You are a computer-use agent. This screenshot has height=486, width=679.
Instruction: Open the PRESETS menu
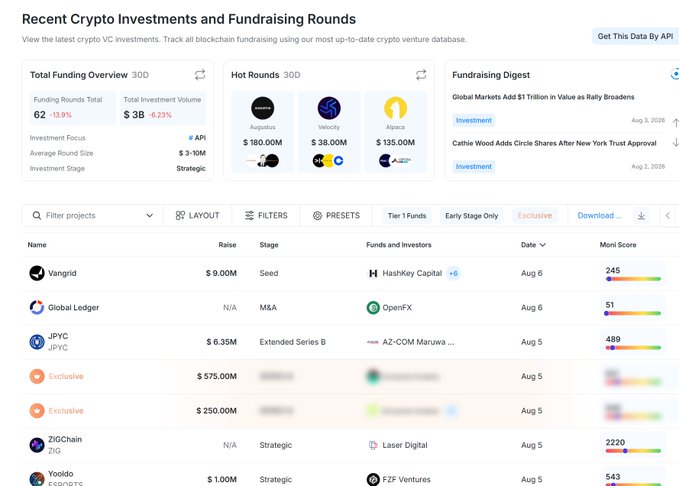click(x=336, y=216)
